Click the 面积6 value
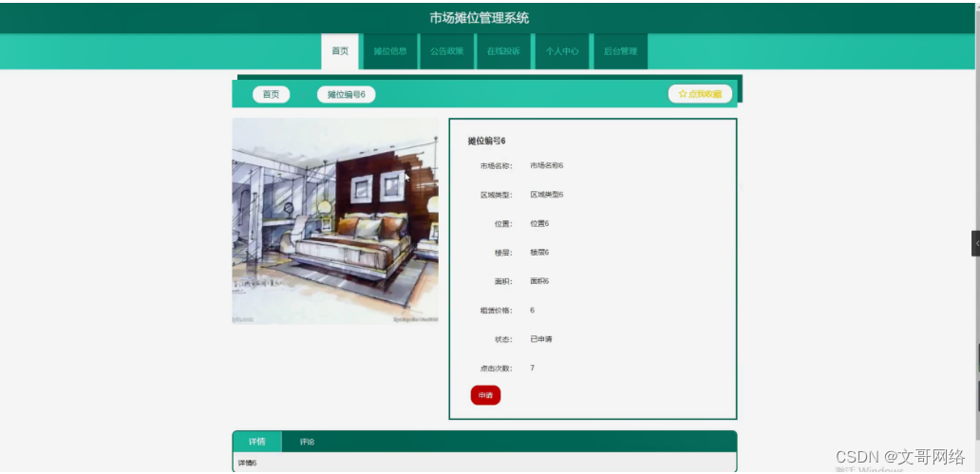Screen dimensions: 980x474 tap(539, 281)
